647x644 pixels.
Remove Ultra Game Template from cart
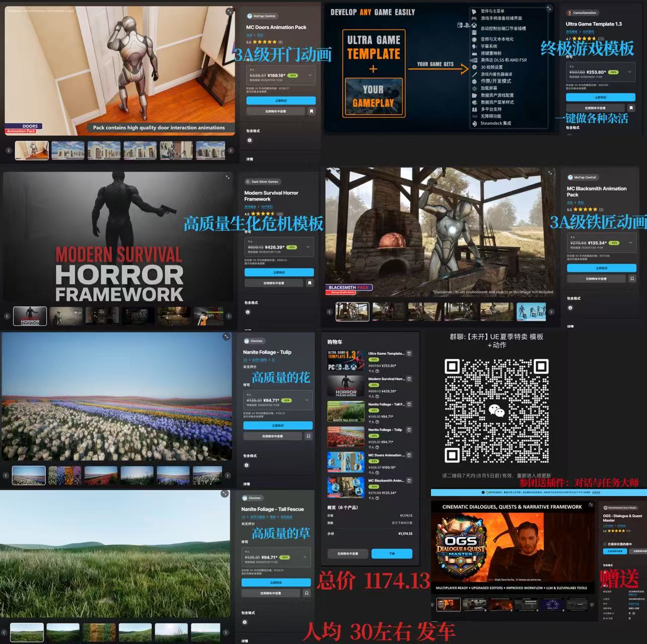tap(409, 354)
